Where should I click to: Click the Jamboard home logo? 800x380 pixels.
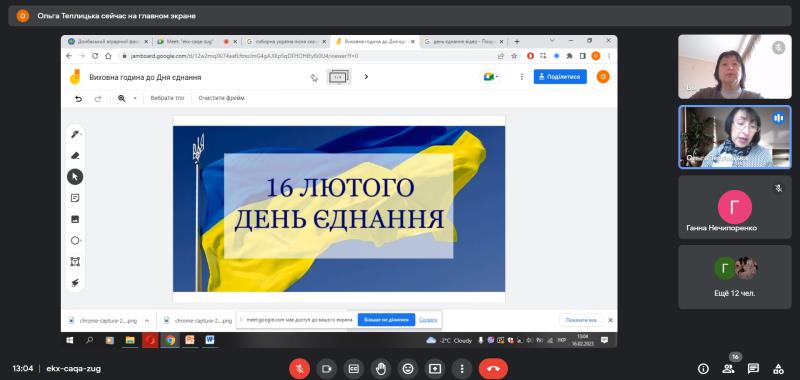[x=75, y=77]
